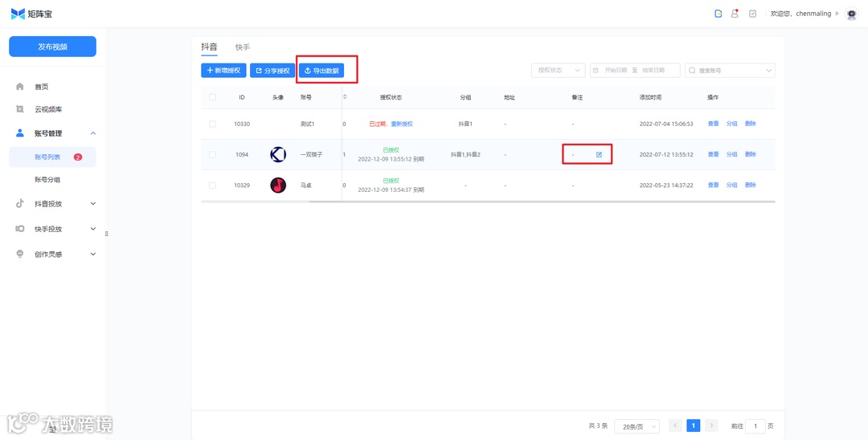The height and width of the screenshot is (440, 868).
Task: Click 查看 for the 一双筷子 row
Action: pos(713,155)
